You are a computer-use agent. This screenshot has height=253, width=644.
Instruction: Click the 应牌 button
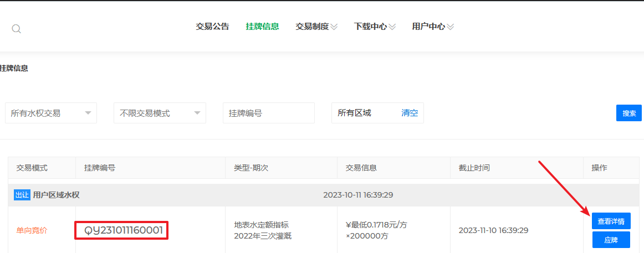611,240
